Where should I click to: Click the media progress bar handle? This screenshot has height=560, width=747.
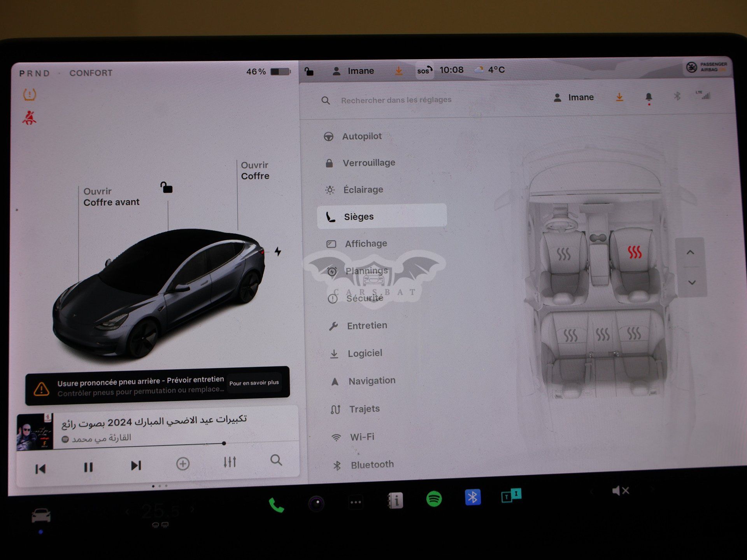click(x=224, y=443)
